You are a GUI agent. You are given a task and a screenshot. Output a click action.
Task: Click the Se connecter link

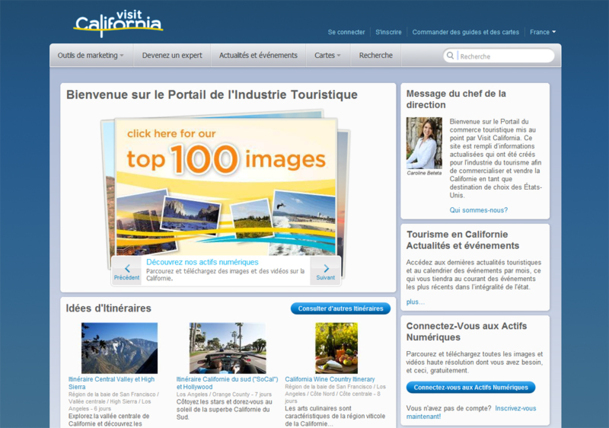tap(346, 32)
